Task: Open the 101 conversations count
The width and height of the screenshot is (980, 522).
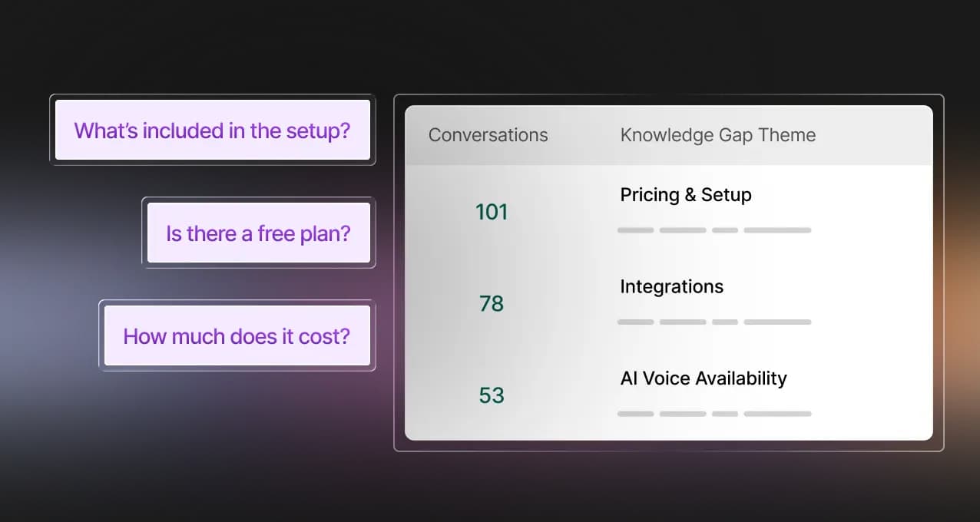Action: pyautogui.click(x=492, y=212)
